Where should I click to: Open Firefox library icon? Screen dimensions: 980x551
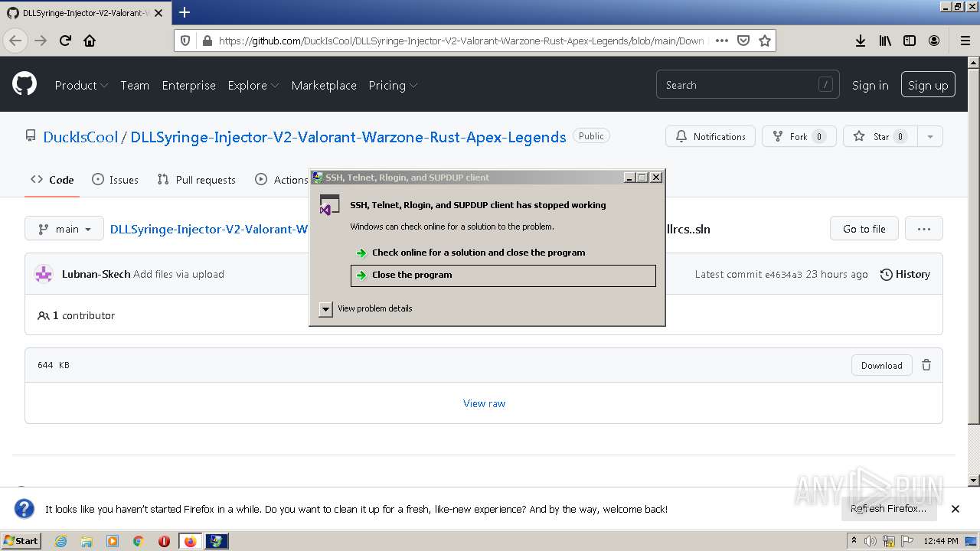[885, 41]
